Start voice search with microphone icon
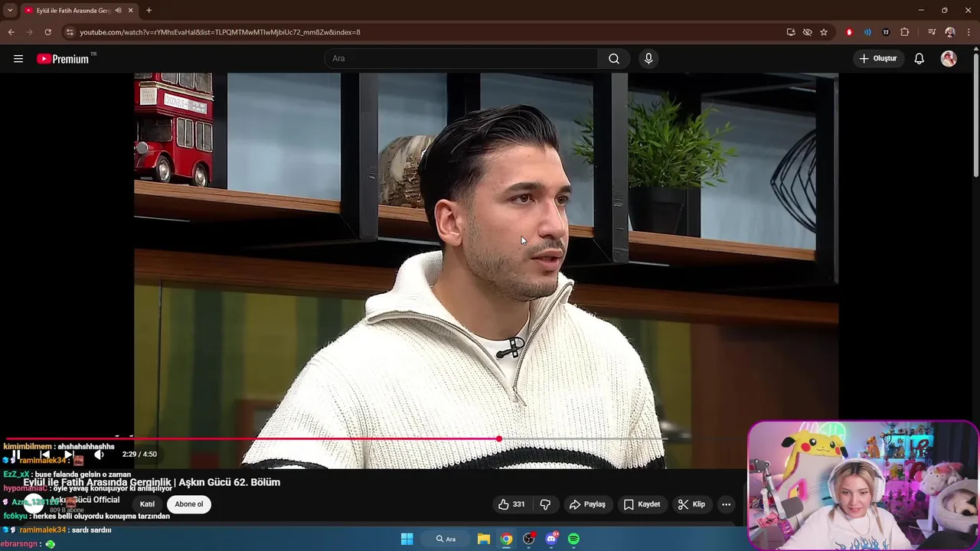Image resolution: width=980 pixels, height=551 pixels. pyautogui.click(x=648, y=59)
